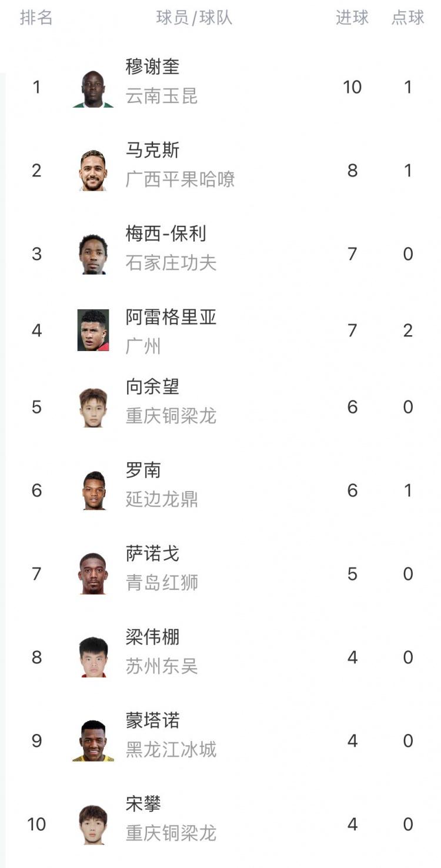Select the photo beside 阿雷格里亚

[93, 330]
